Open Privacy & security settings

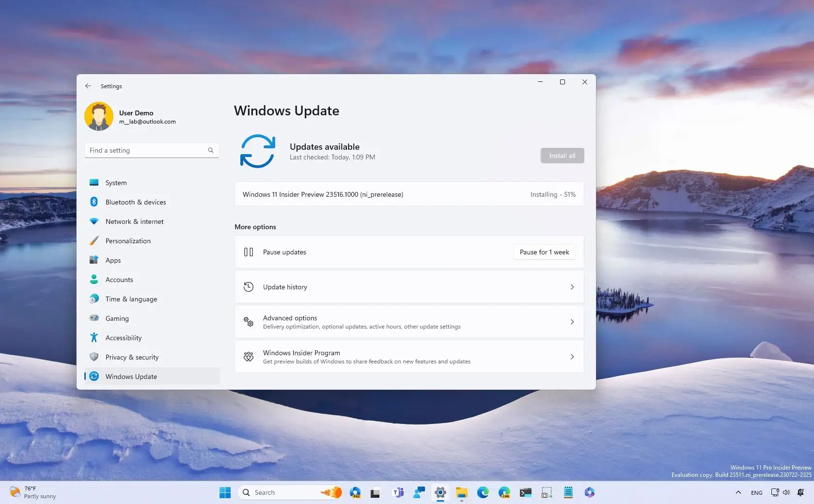point(132,357)
